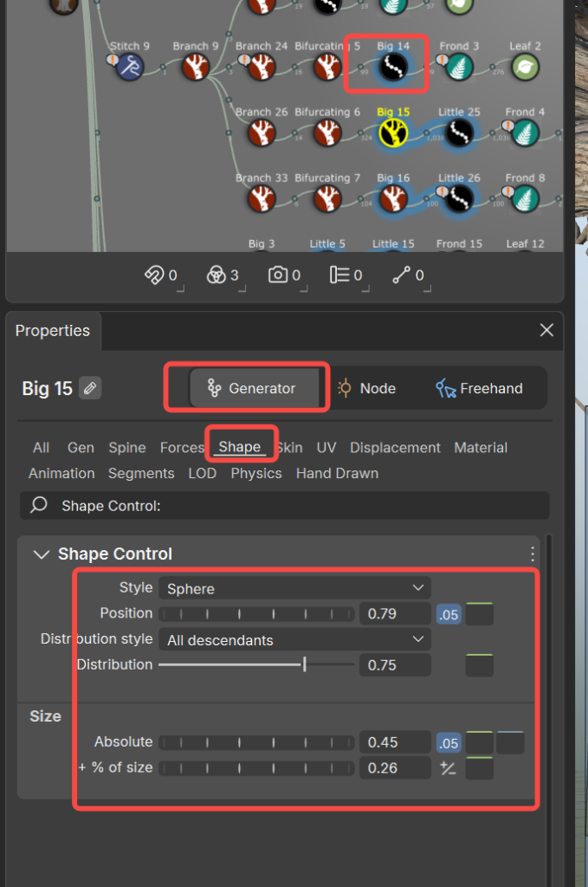588x887 pixels.
Task: Close the Properties panel
Action: click(x=546, y=330)
